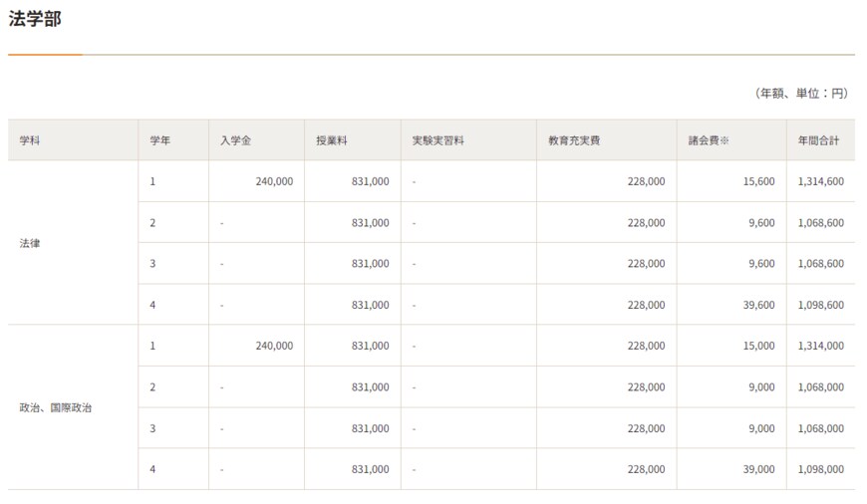867x504 pixels.
Task: Select the 1,314,000 annual total cell
Action: pos(820,346)
